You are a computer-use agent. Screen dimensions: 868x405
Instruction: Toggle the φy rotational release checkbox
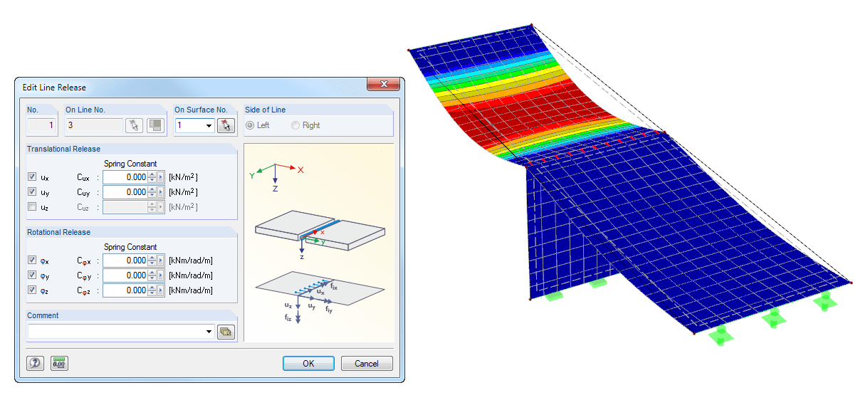(32, 275)
